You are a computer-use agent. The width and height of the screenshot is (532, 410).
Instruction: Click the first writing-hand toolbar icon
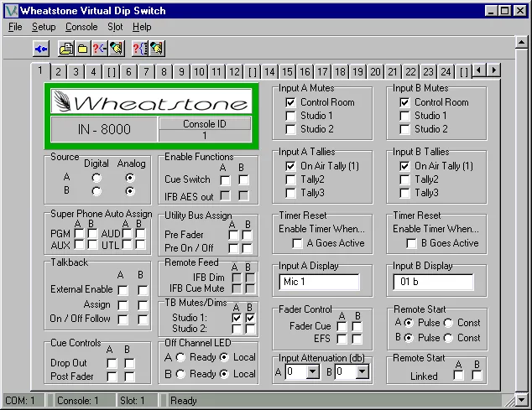[116, 49]
